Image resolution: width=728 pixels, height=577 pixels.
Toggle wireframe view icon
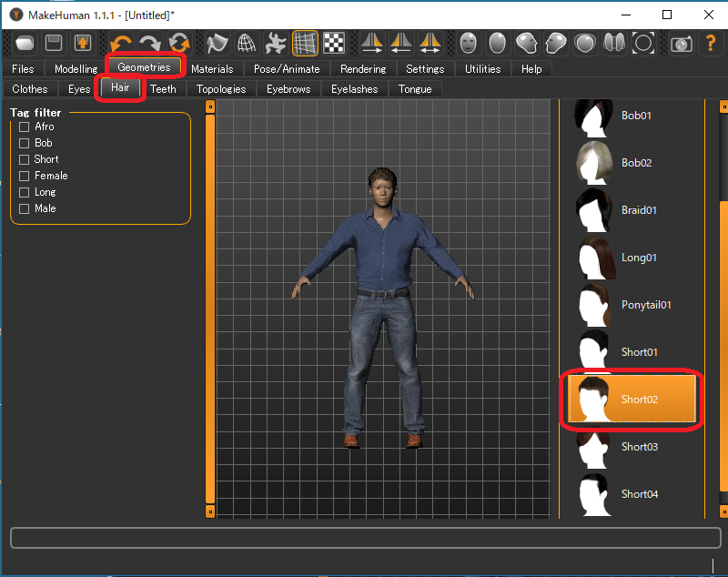coord(246,43)
